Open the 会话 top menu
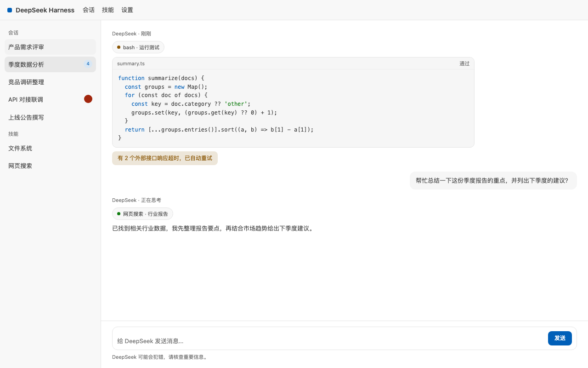Image resolution: width=588 pixels, height=368 pixels. point(89,10)
